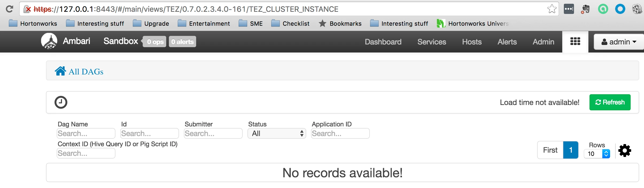Click the insecure certificate warning icon

click(27, 9)
